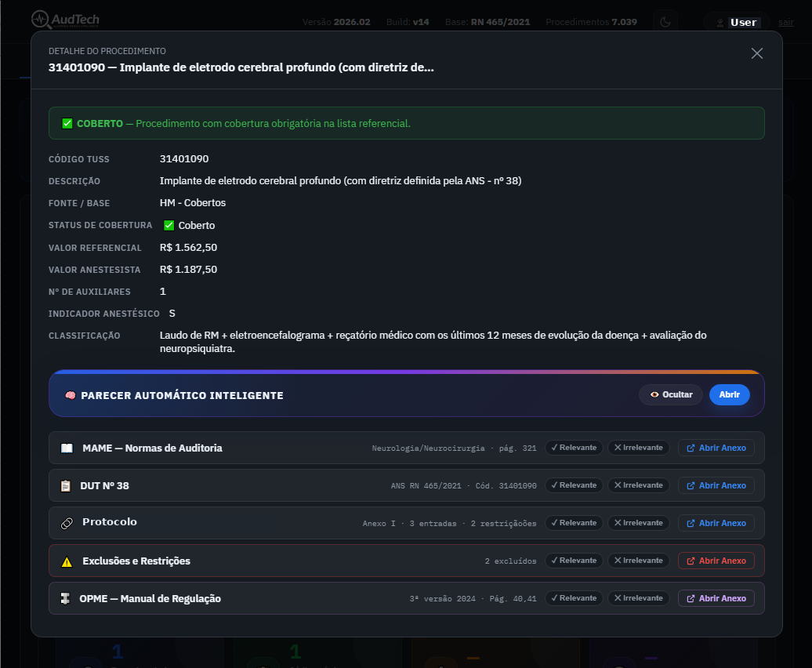This screenshot has width=812, height=668.
Task: Open Anexo for Protocolo
Action: (716, 523)
